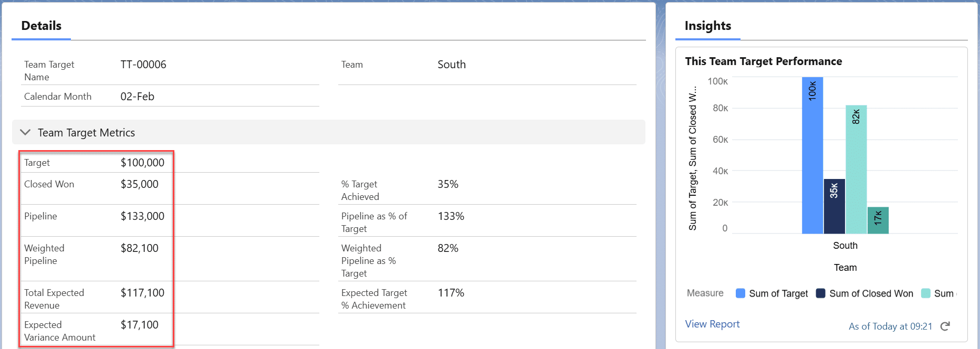The height and width of the screenshot is (349, 980).
Task: Click the Sum of Closed Won legend swatch
Action: 821,293
